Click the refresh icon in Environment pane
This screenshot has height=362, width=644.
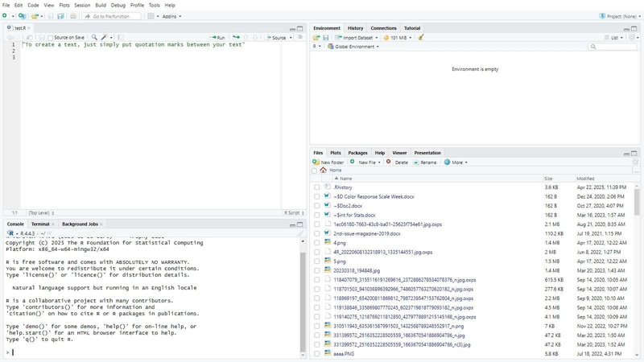(x=632, y=37)
